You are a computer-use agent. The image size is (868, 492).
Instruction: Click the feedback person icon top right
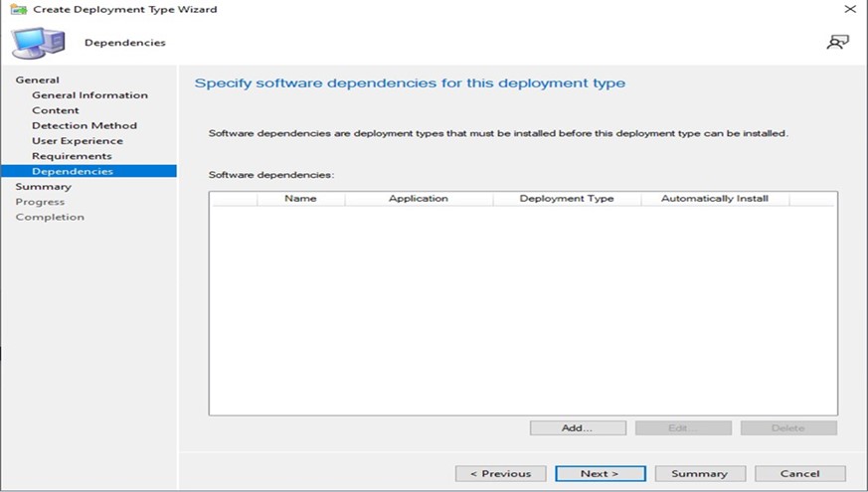point(837,42)
